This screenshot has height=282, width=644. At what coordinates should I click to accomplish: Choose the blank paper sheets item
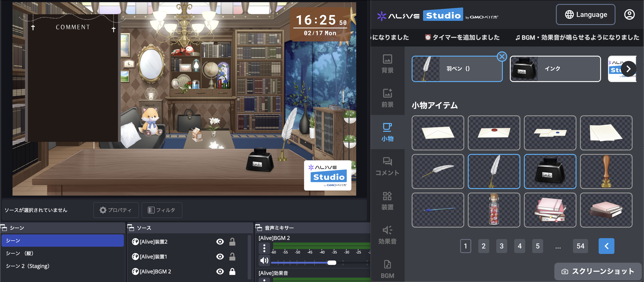coord(606,133)
